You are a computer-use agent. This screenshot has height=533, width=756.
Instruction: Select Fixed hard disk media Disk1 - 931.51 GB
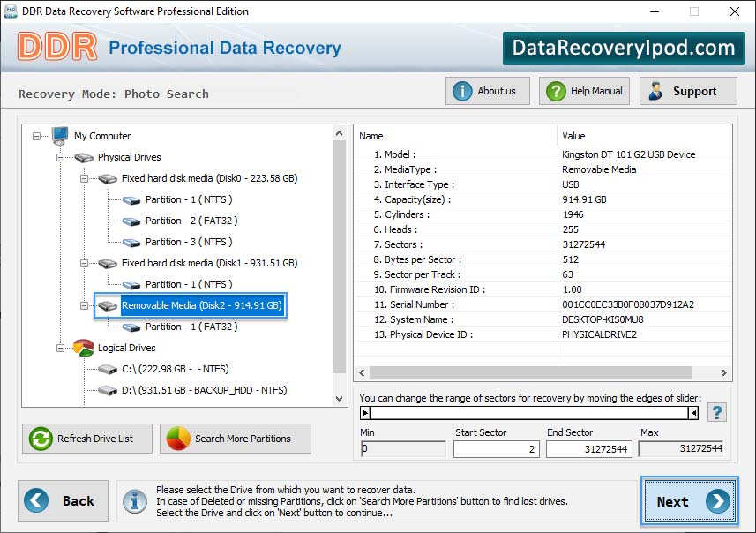(x=209, y=263)
